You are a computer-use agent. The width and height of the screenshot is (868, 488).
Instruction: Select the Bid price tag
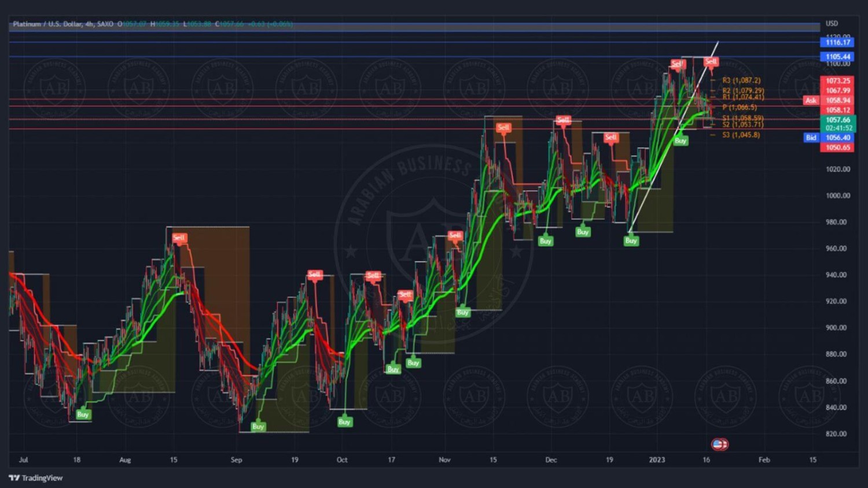[x=811, y=138]
